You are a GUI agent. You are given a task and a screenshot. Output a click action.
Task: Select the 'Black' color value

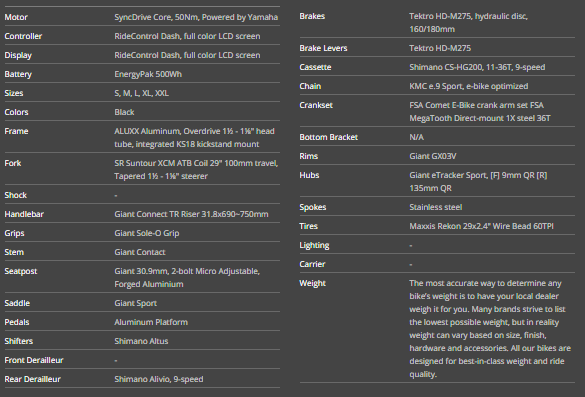point(124,112)
